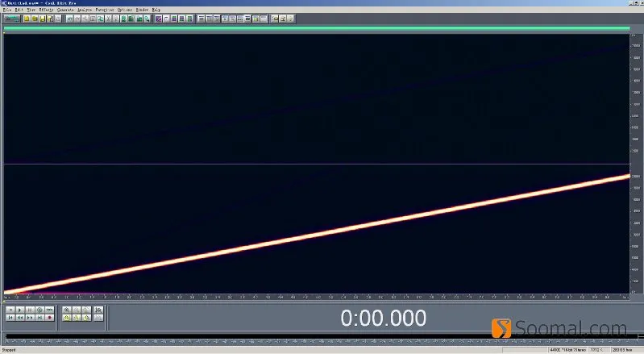
Task: Click the Rewind transport button
Action: pyautogui.click(x=20, y=318)
